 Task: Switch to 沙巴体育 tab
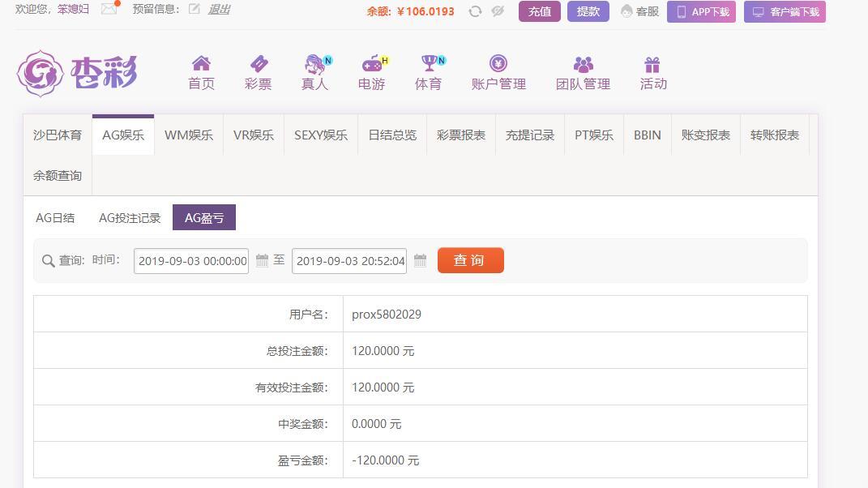[x=58, y=135]
